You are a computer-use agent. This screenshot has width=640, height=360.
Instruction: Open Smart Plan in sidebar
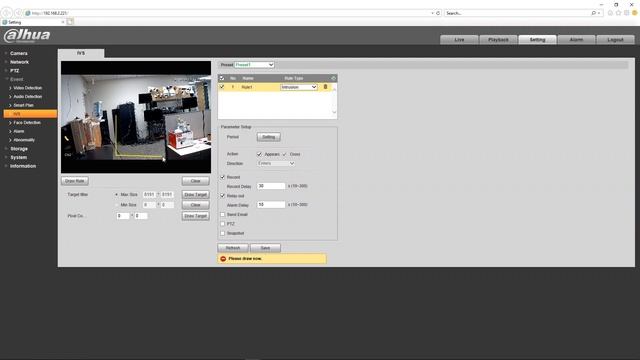tap(23, 105)
